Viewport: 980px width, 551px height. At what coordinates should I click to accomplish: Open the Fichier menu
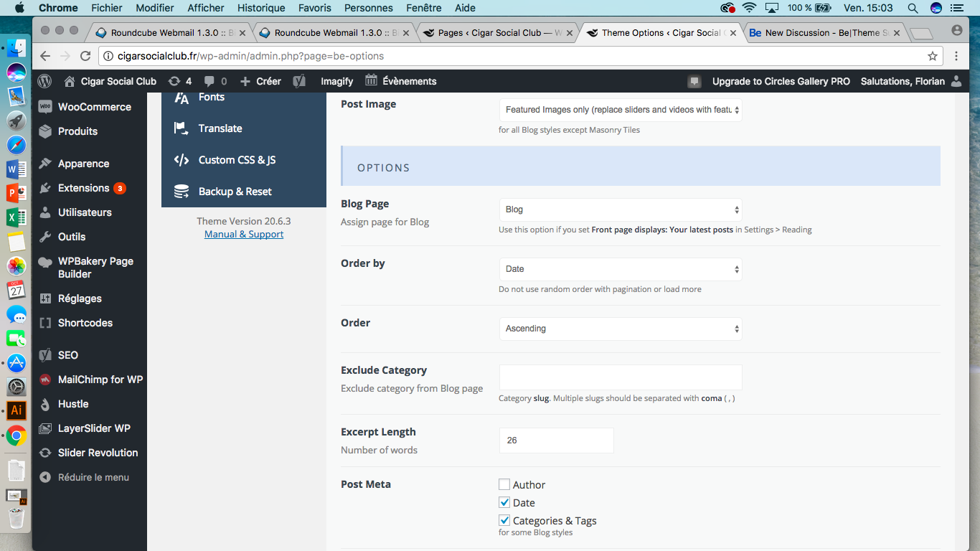click(x=107, y=8)
